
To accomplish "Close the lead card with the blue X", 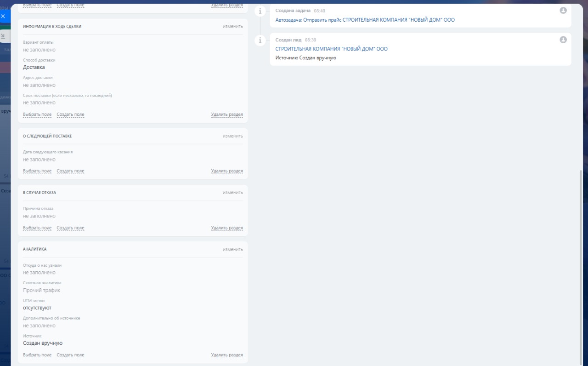I will click(x=3, y=16).
